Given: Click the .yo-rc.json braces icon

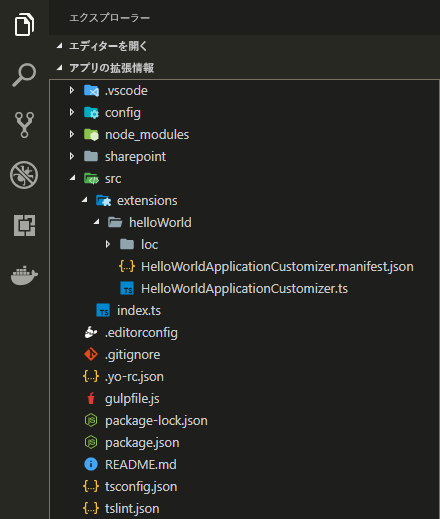Looking at the screenshot, I should click(91, 376).
